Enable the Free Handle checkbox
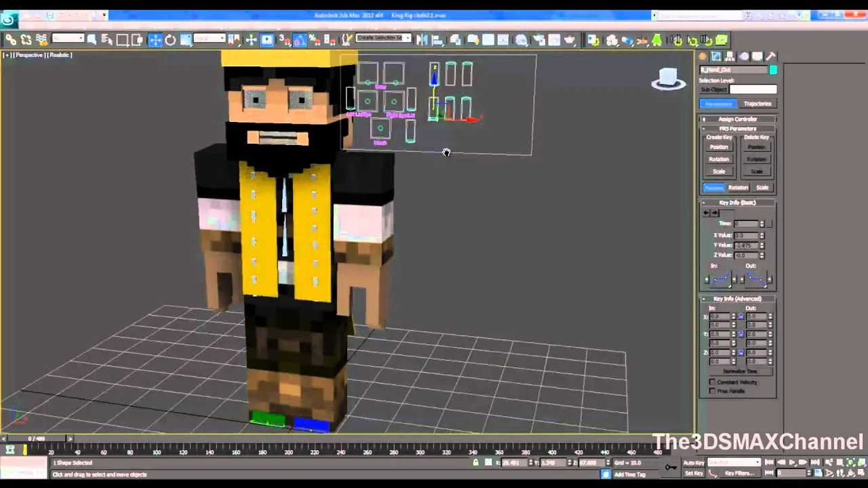 712,390
